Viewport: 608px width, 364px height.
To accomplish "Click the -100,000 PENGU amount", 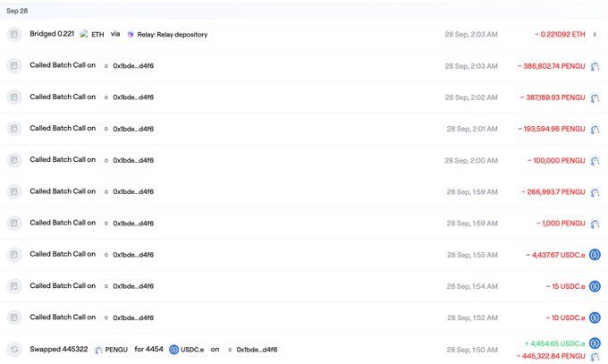I will (x=556, y=160).
